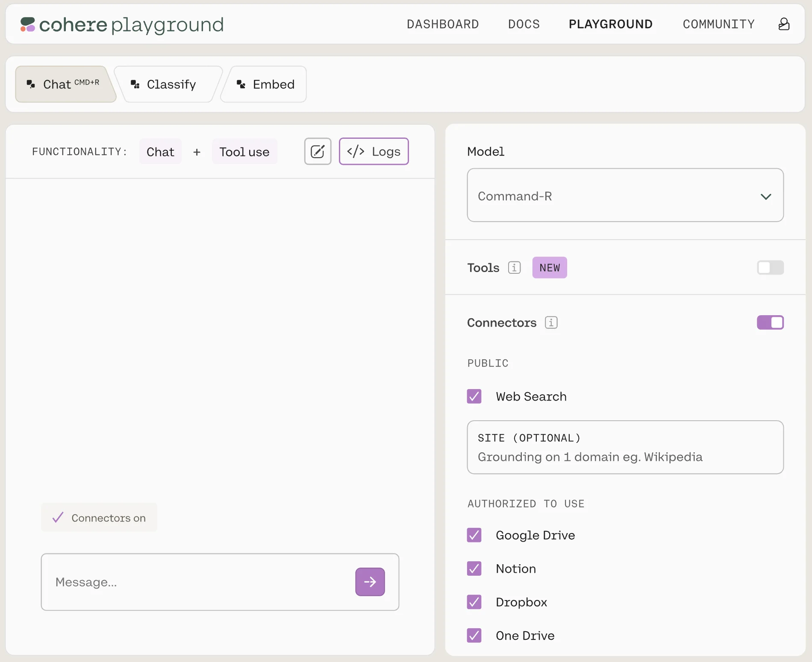812x662 pixels.
Task: Switch to the Classify tab
Action: 168,84
